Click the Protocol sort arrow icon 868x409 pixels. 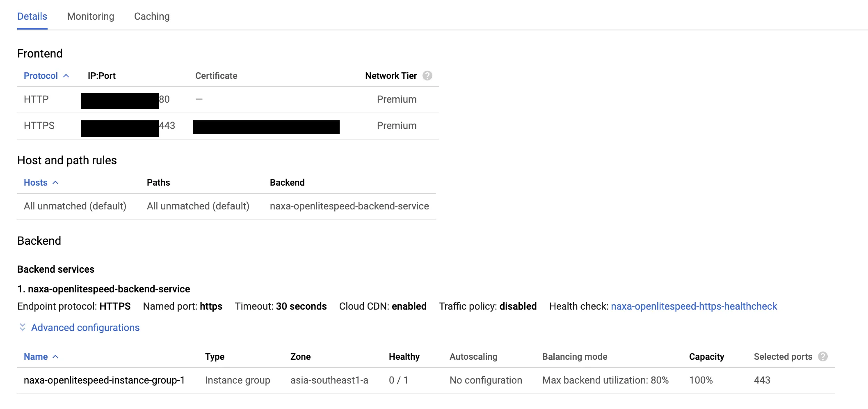click(x=66, y=76)
